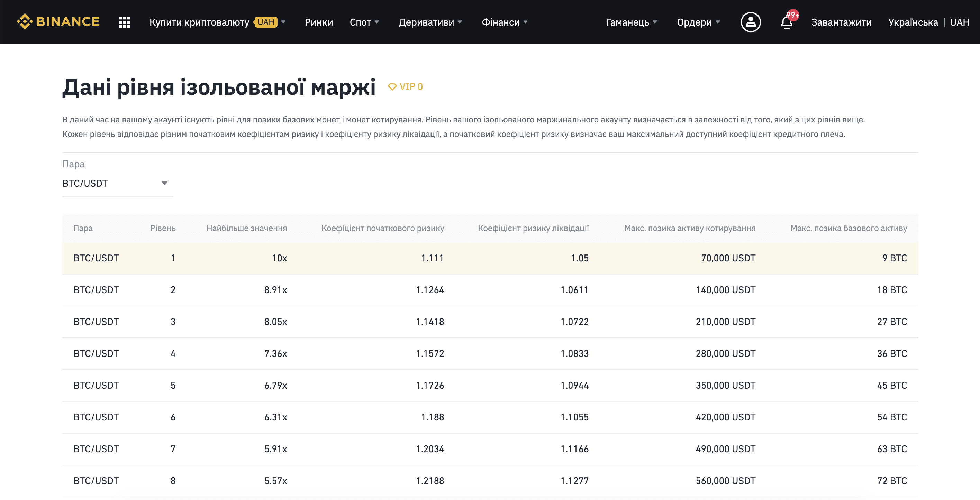Select the 8.91x leverage cell

(x=275, y=290)
